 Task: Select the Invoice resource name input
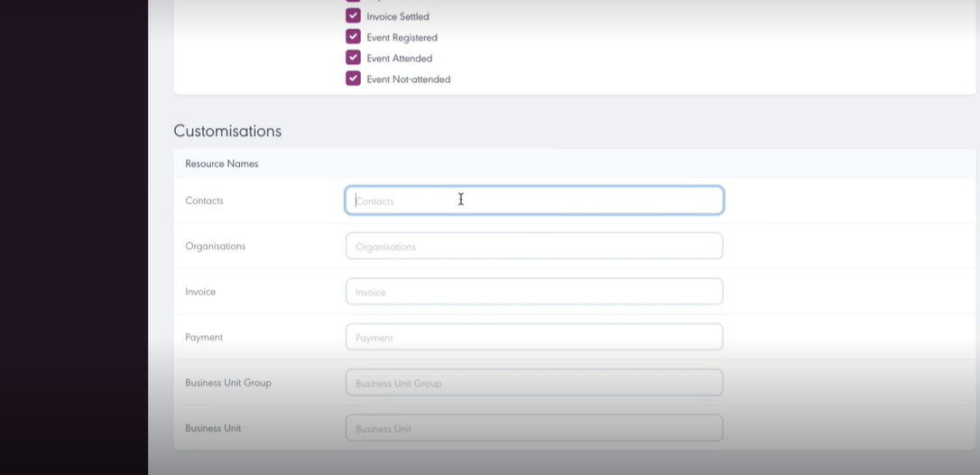(x=534, y=292)
